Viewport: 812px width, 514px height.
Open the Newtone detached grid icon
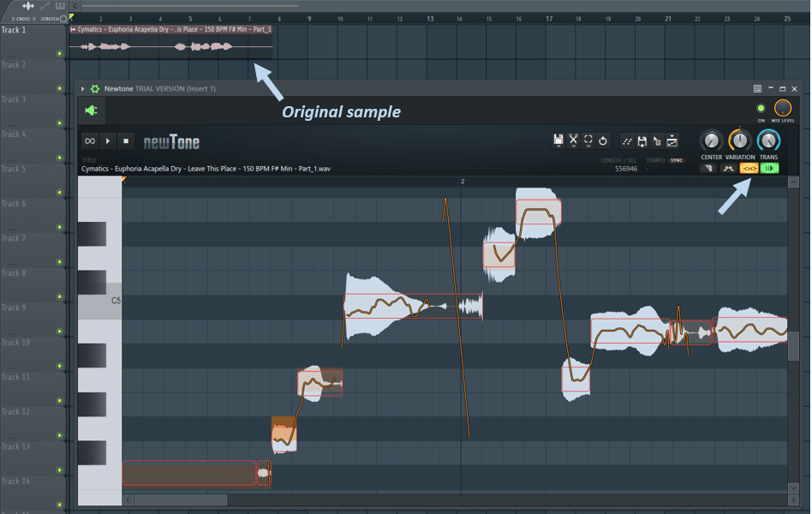tap(757, 88)
